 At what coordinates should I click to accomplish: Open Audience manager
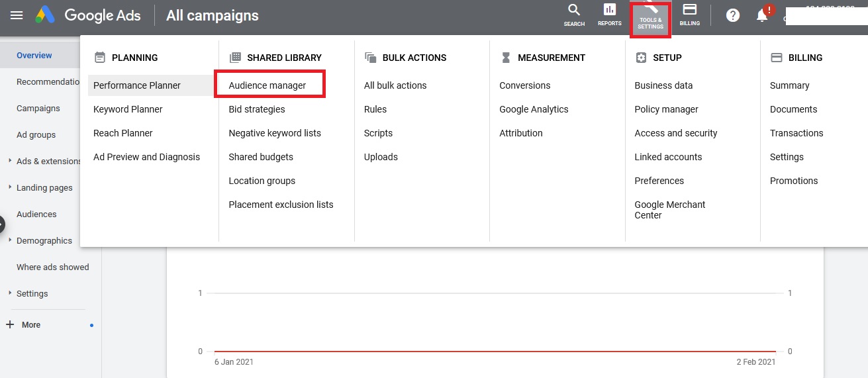click(267, 85)
